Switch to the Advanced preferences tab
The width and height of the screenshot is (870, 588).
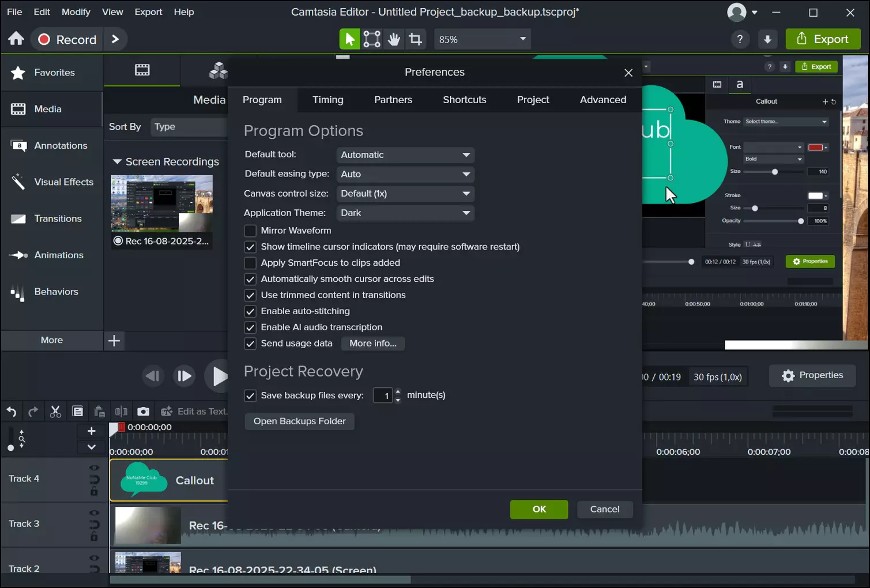click(603, 100)
